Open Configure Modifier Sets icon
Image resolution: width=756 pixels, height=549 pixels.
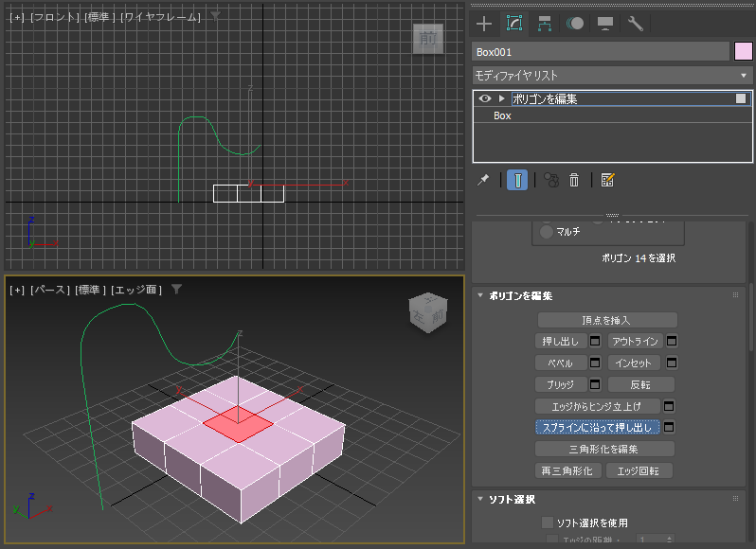click(x=607, y=180)
